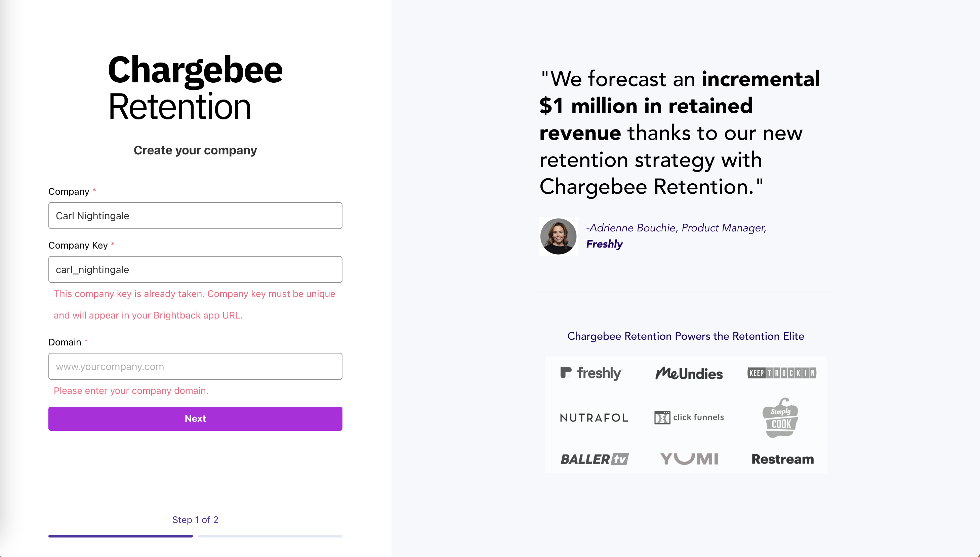
Task: Click the Nutrafol logo
Action: click(x=594, y=417)
